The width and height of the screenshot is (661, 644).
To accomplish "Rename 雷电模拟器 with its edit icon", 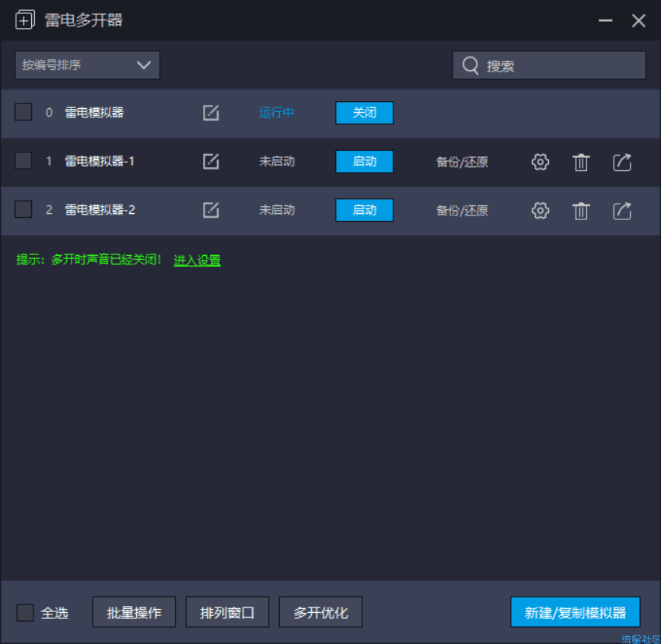I will [x=211, y=113].
